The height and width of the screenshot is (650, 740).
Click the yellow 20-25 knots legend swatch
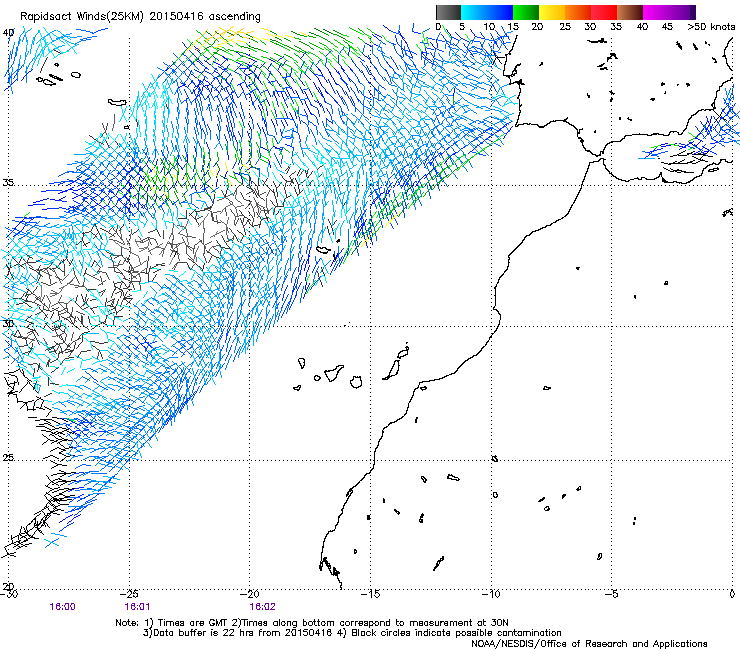552,12
